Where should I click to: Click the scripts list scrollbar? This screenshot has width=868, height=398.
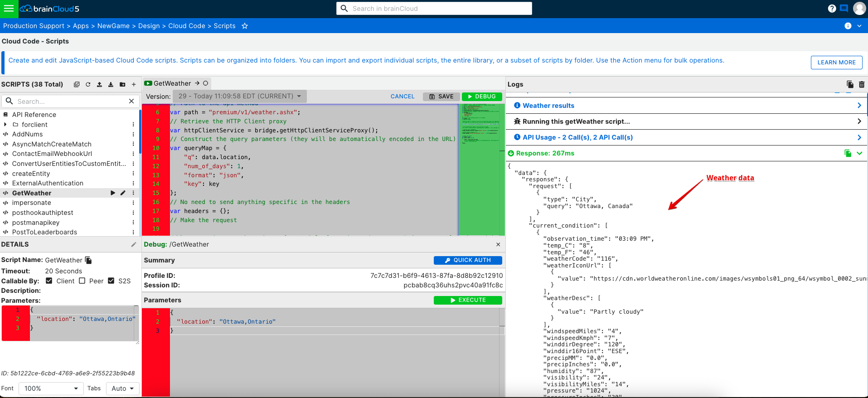[x=140, y=132]
